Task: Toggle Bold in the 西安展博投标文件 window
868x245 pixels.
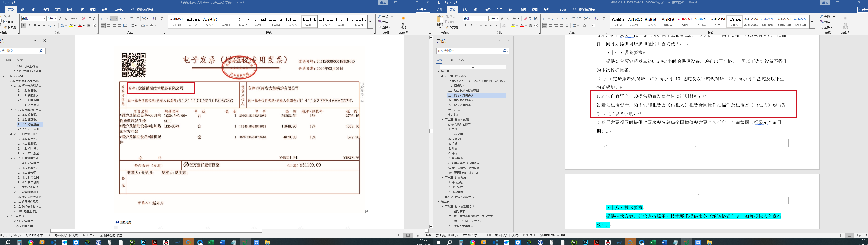Action: [x=23, y=26]
